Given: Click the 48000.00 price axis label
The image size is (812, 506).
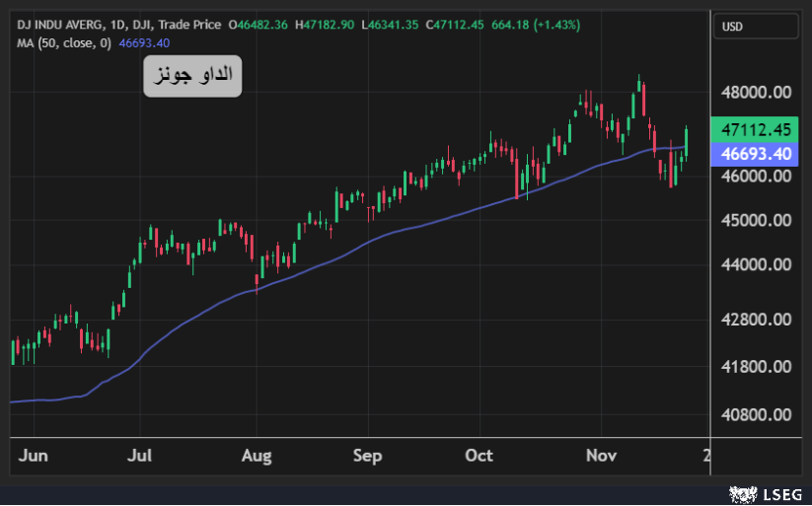Looking at the screenshot, I should pos(757,93).
